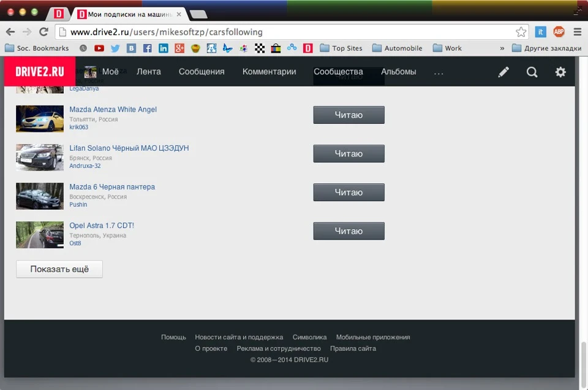Open the red D Drive2 bookmark icon
Screen dimensions: 588x390
tap(308, 48)
